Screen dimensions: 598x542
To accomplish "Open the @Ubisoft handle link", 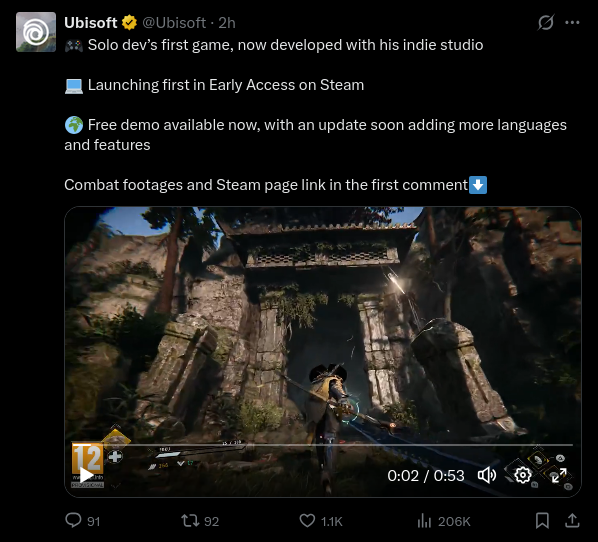I will 174,23.
